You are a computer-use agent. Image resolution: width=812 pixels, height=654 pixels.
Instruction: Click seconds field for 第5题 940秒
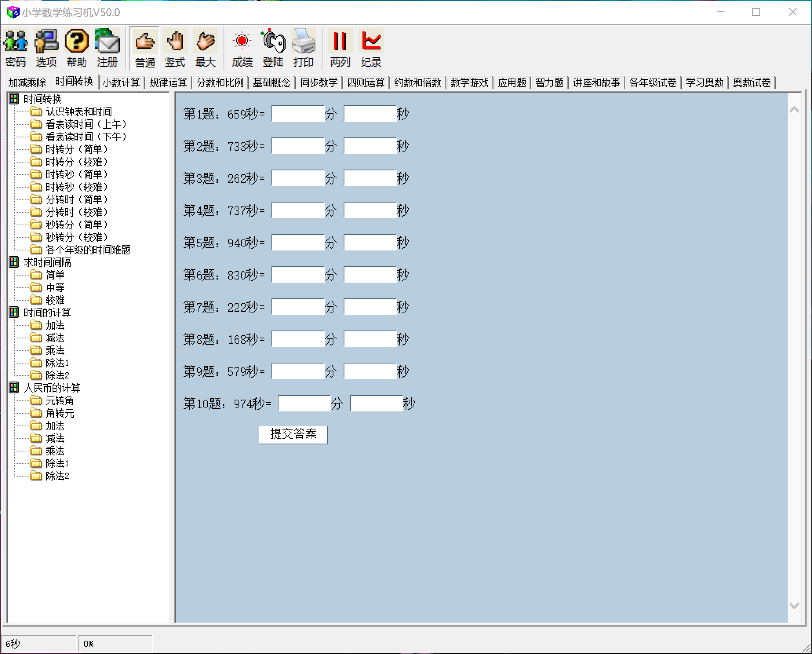[x=370, y=242]
